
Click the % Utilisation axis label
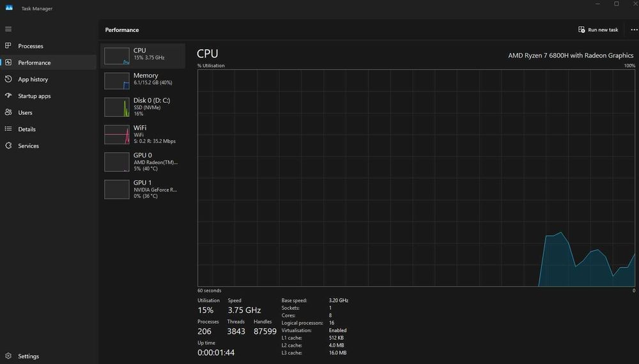(211, 66)
